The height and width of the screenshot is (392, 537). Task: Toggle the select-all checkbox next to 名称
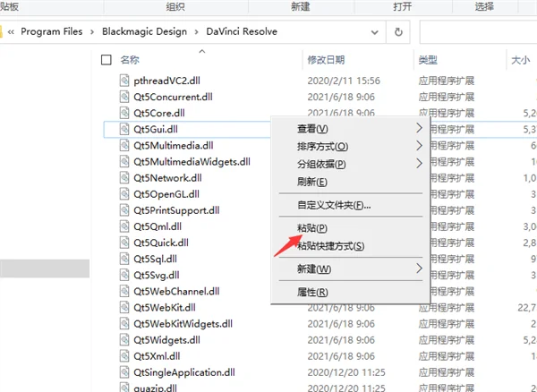107,60
